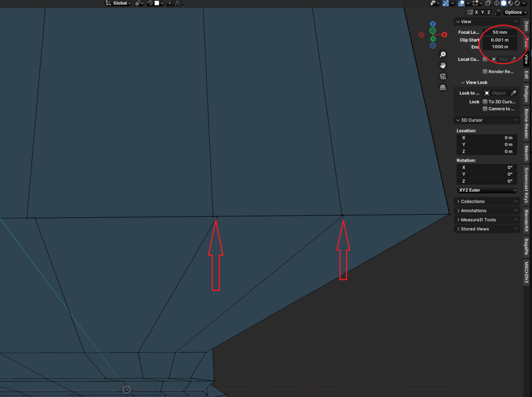532x397 pixels.
Task: Click the Clip Start 0.001 m field
Action: pos(500,40)
